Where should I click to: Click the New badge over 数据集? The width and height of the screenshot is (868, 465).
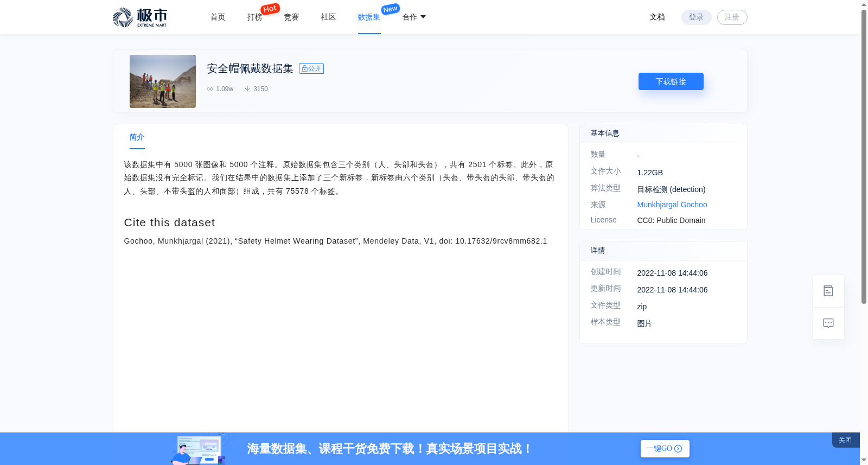390,9
